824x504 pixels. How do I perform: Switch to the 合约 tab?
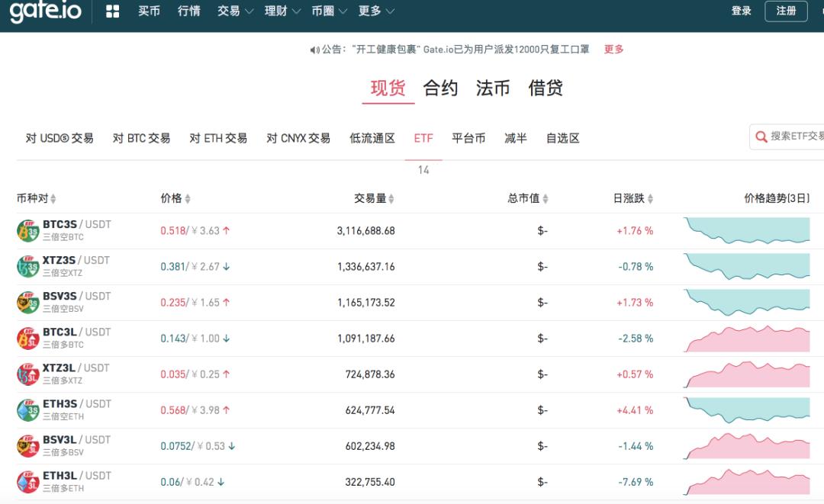tap(440, 88)
